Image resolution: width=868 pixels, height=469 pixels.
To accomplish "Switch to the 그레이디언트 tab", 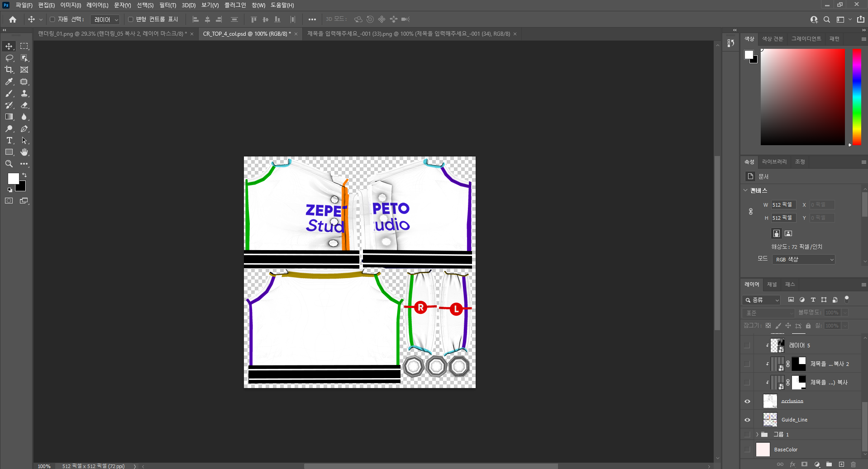I will click(x=806, y=39).
